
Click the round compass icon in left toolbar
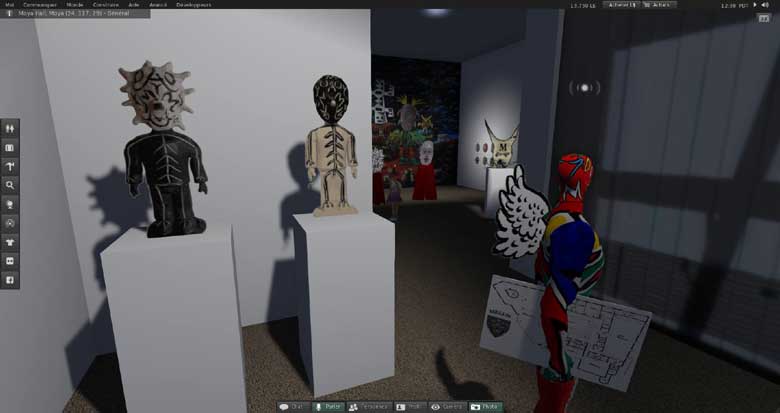pos(10,222)
